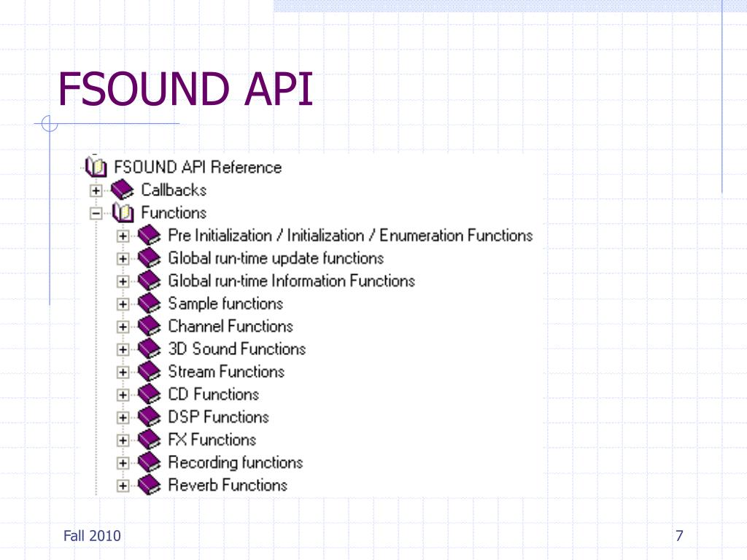Image resolution: width=747 pixels, height=560 pixels.
Task: Expand the Recording functions node
Action: coord(123,463)
